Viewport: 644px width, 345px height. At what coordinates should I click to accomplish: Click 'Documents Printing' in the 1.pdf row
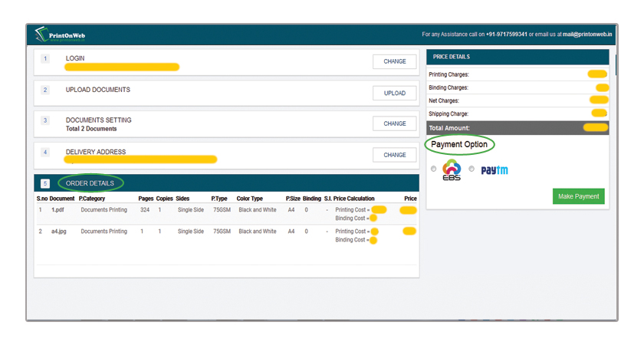point(104,210)
